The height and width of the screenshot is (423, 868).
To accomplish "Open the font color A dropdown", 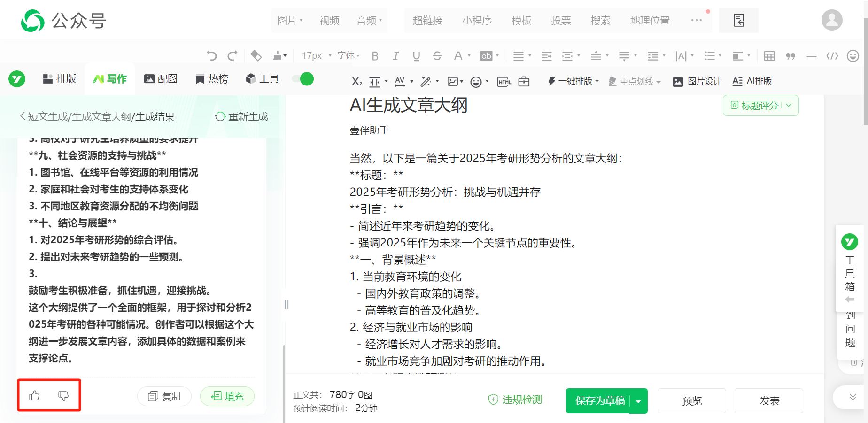I will pos(462,56).
